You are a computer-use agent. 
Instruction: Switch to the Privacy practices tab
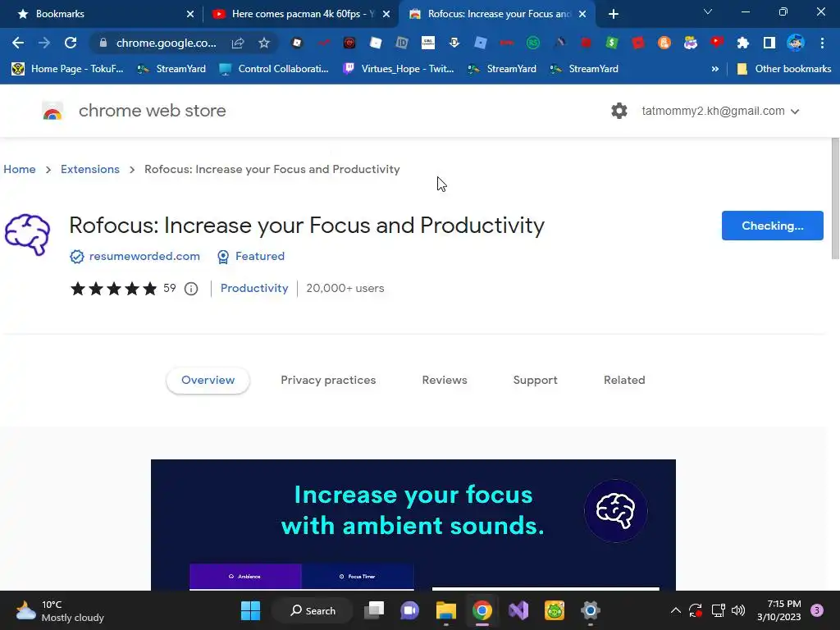[328, 380]
